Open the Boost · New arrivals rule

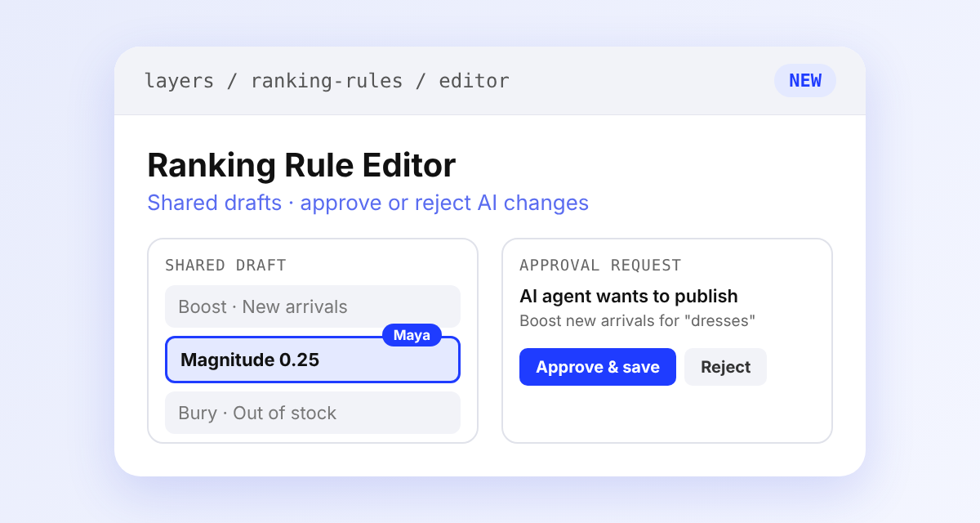(313, 306)
